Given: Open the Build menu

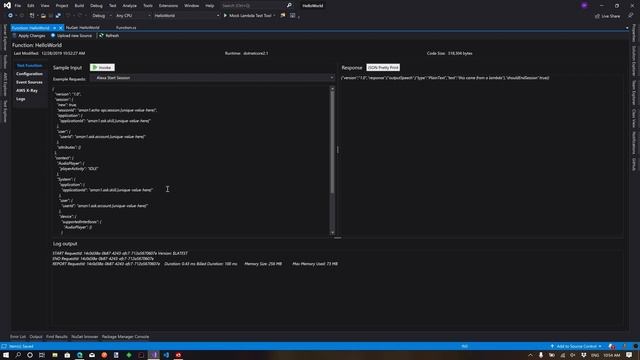Looking at the screenshot, I should pos(79,6).
